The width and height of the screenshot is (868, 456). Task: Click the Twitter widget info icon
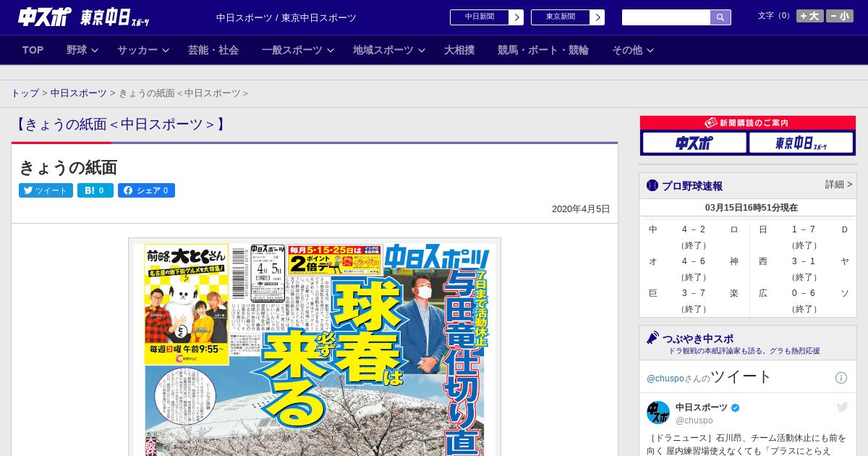pos(841,378)
